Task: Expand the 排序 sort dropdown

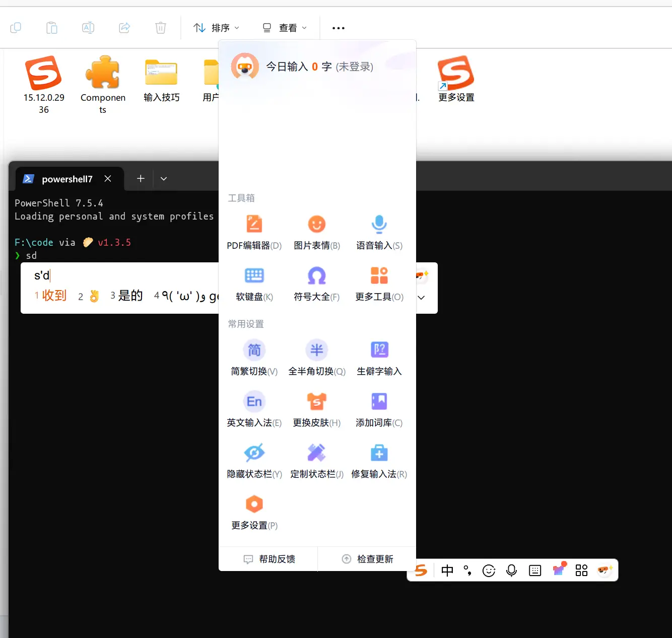Action: (x=216, y=28)
